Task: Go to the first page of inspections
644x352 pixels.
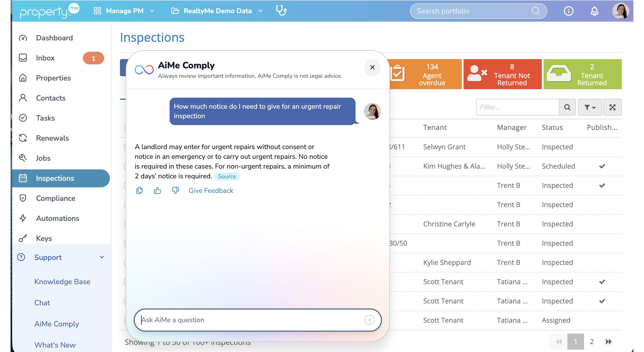Action: pos(558,342)
